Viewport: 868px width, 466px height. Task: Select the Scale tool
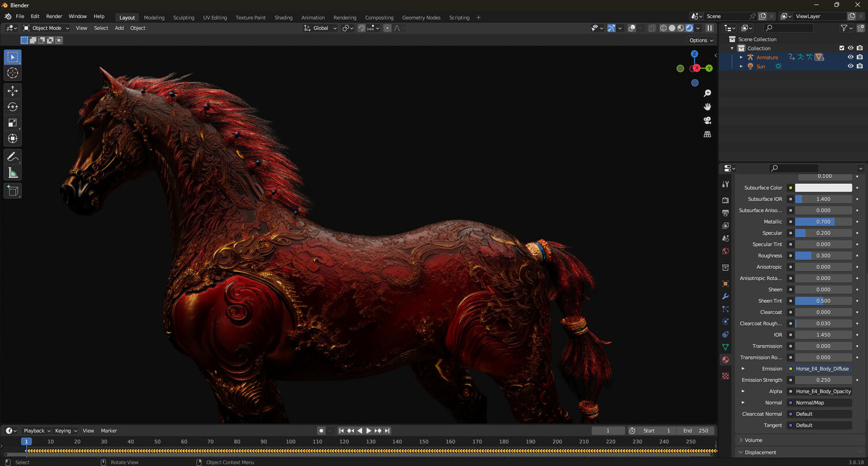[x=13, y=123]
